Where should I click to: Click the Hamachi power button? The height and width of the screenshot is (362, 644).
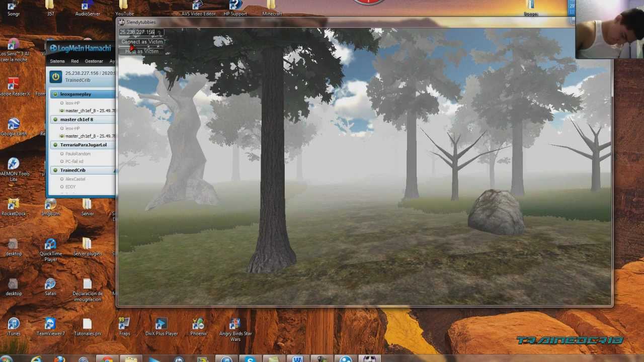(56, 77)
